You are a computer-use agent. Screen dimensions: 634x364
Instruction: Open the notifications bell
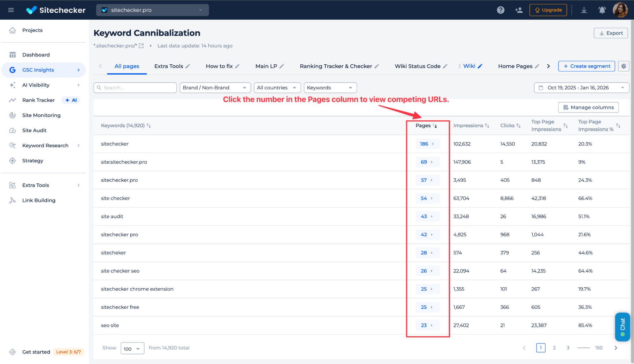tap(602, 10)
